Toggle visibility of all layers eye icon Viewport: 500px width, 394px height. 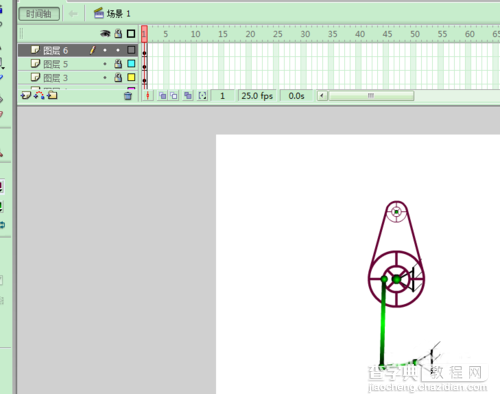tap(105, 34)
